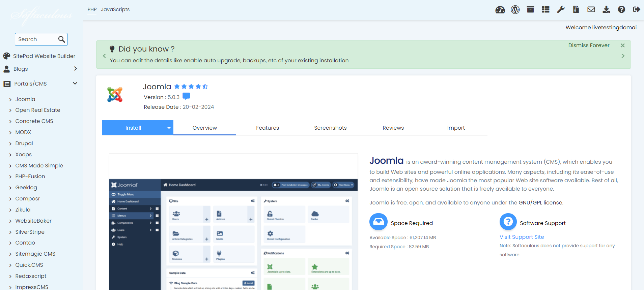Click the Software Support question icon

[508, 222]
